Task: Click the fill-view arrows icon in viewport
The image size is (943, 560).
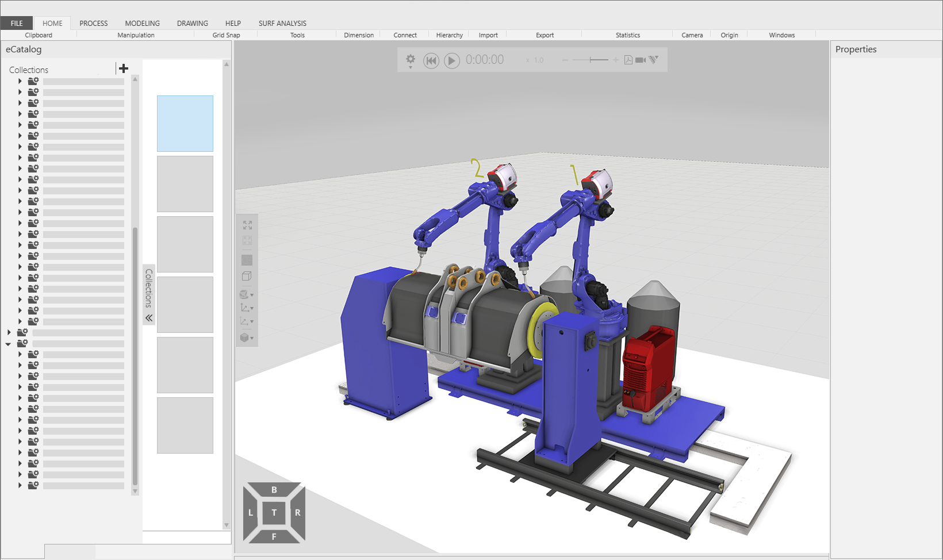Action: click(247, 225)
